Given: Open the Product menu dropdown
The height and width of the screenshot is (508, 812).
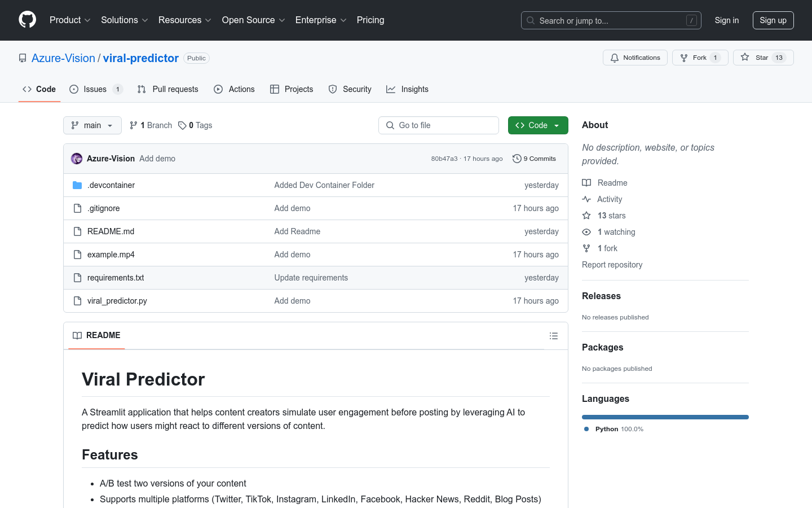Looking at the screenshot, I should point(70,20).
